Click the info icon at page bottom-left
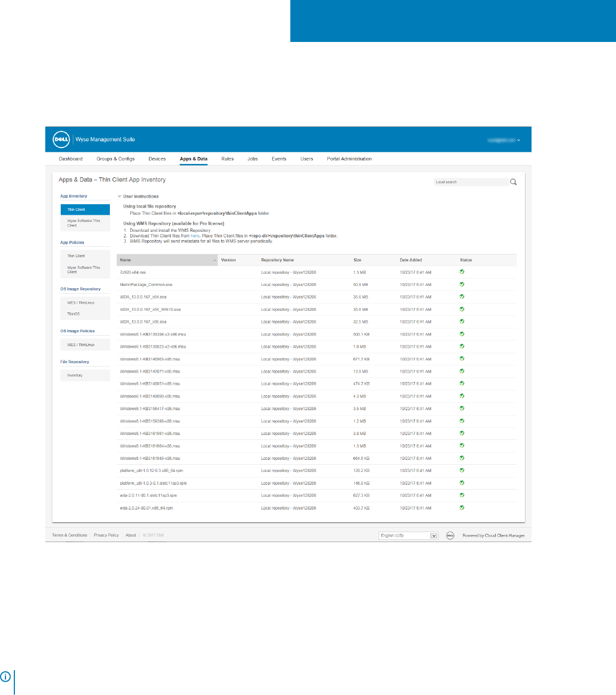Image resolution: width=616 pixels, height=695 pixels. [x=6, y=676]
